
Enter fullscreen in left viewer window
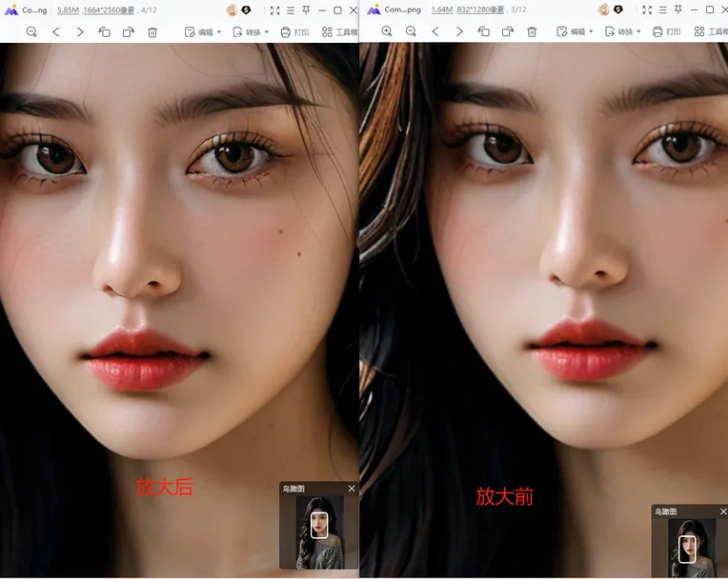point(274,10)
